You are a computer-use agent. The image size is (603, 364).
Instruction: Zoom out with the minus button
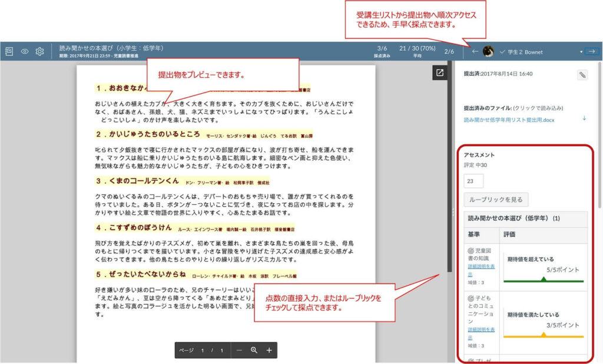[239, 350]
